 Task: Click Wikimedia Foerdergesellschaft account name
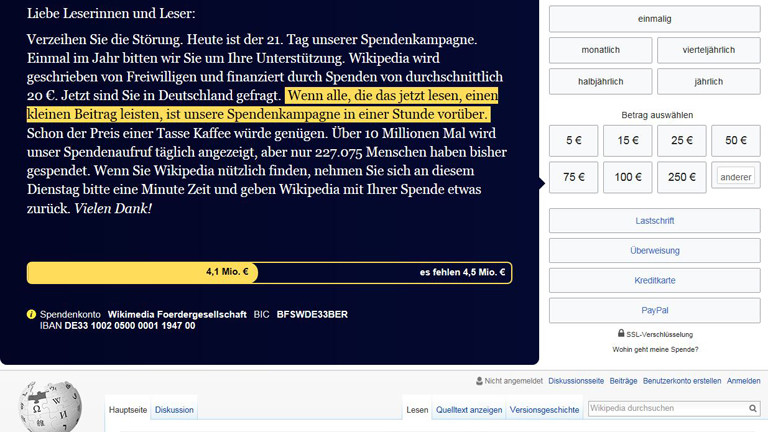pyautogui.click(x=177, y=314)
